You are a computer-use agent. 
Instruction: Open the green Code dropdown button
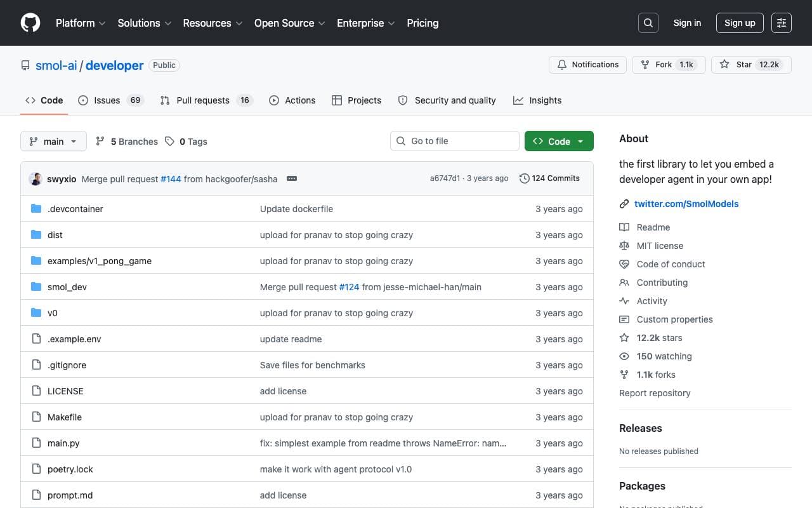tap(559, 141)
